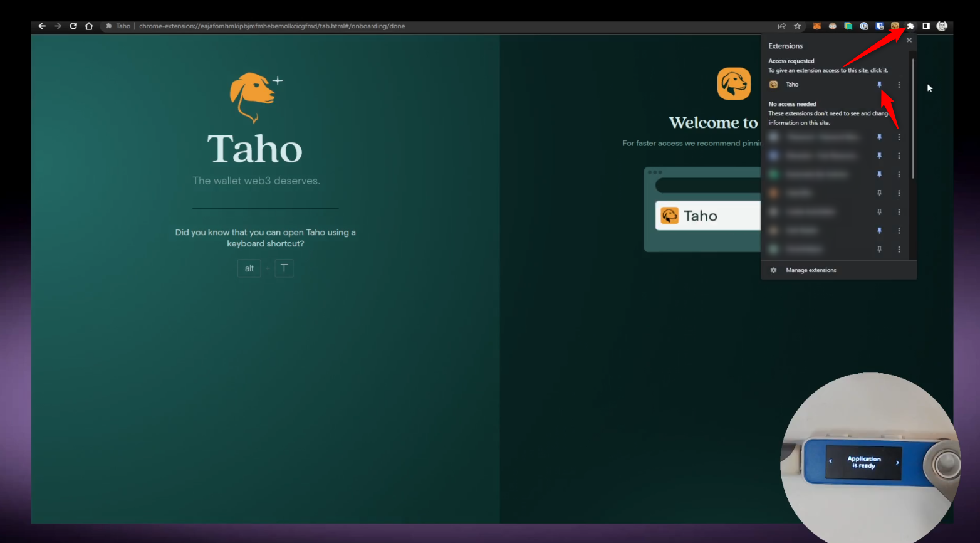This screenshot has height=543, width=980.
Task: Go to the browser home page
Action: [89, 26]
